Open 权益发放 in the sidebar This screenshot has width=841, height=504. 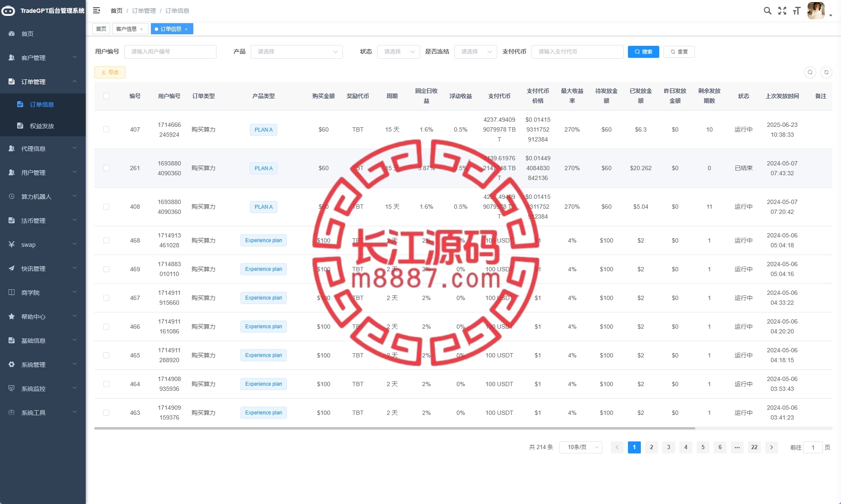[43, 126]
